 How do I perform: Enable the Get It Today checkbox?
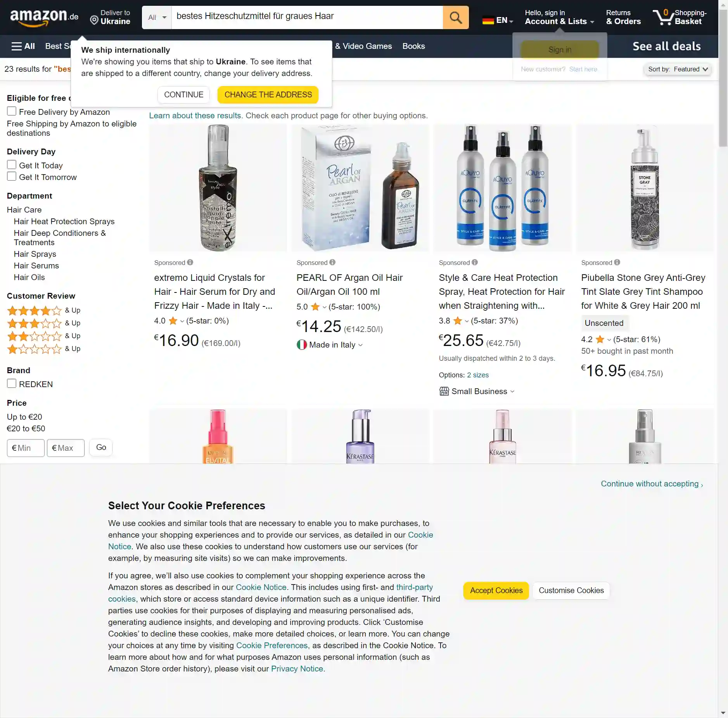[12, 165]
